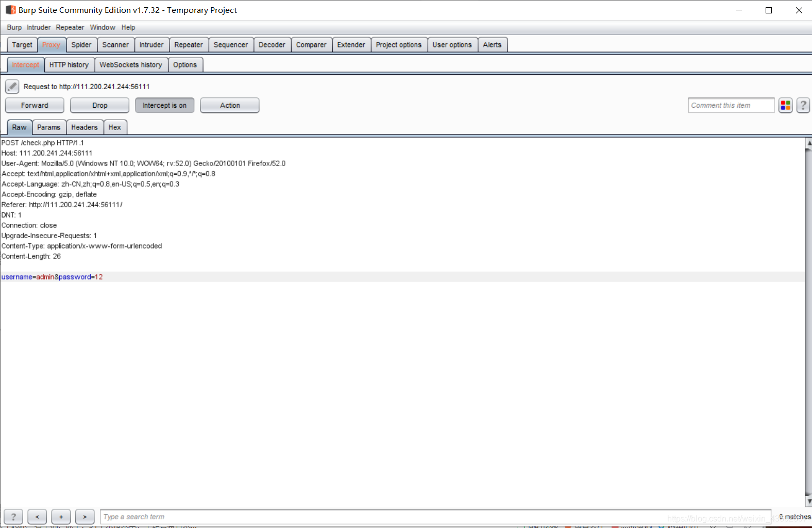This screenshot has width=812, height=528.
Task: Click the Burp Suite logo in title bar
Action: pos(11,10)
